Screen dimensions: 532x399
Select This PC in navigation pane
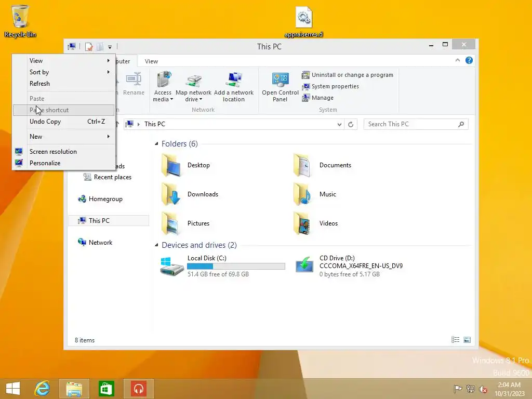(x=109, y=220)
